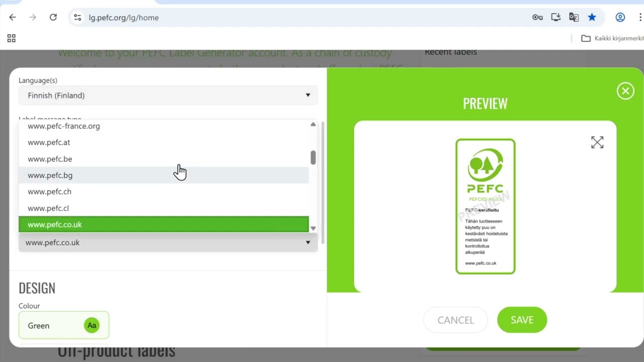The image size is (644, 362).
Task: Select the Green colour option
Action: [64, 325]
